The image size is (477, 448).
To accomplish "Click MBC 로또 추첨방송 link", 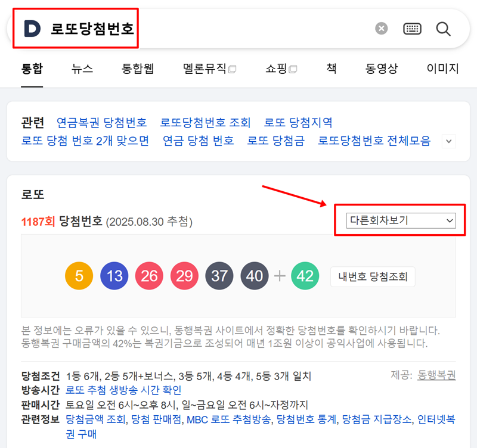I will 228,419.
